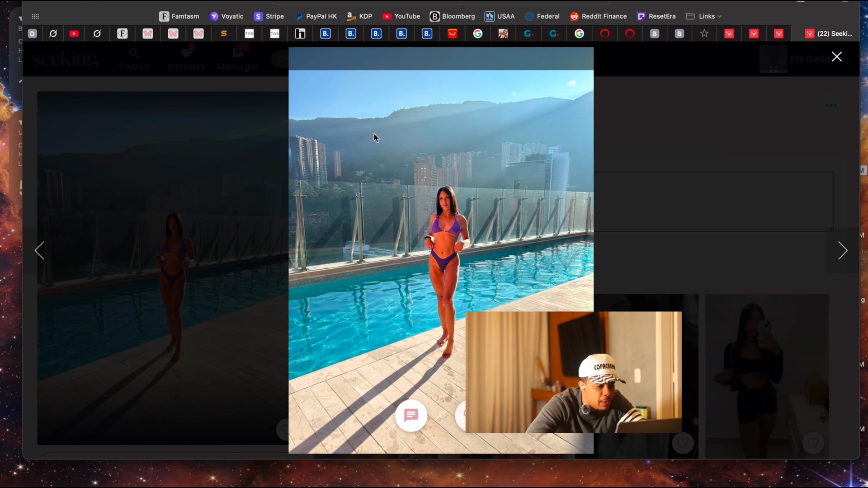Open the Bloomberg bookmark
The image size is (868, 488).
pyautogui.click(x=453, y=16)
